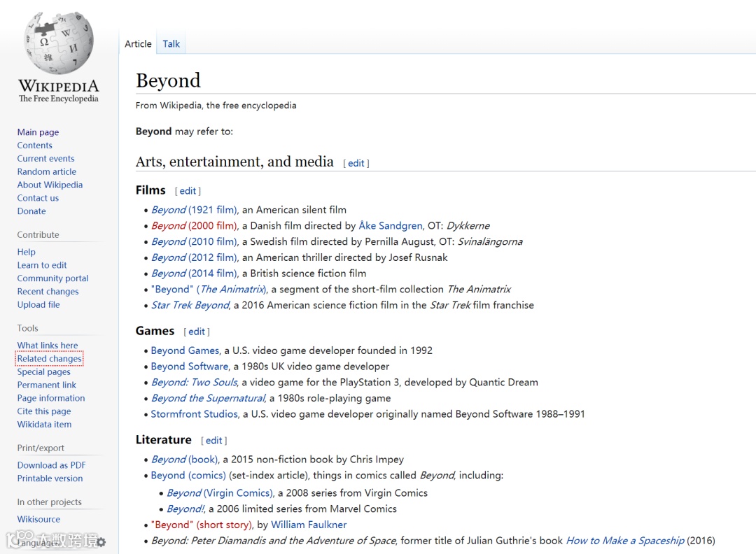Open Related changes tool link
Screen dimensions: 756x554
(x=50, y=358)
